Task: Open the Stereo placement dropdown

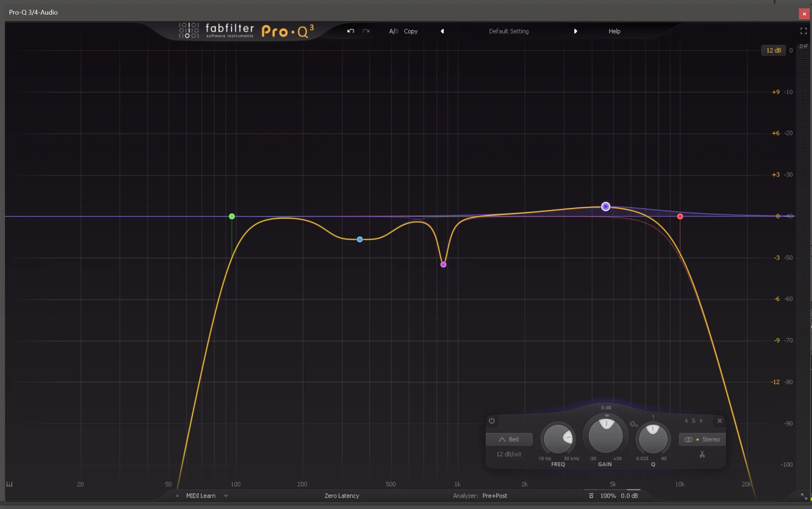Action: coord(702,439)
